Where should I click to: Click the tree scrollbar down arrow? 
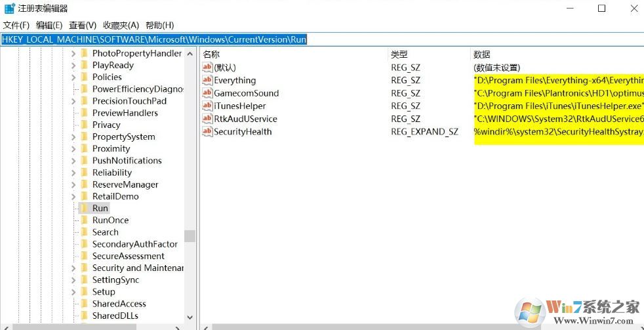point(190,318)
